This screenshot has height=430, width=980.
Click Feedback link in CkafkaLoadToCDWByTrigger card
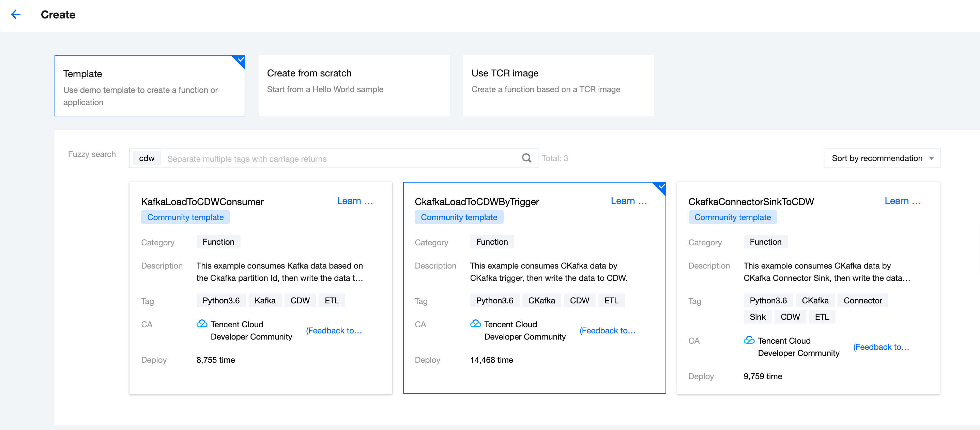point(607,331)
